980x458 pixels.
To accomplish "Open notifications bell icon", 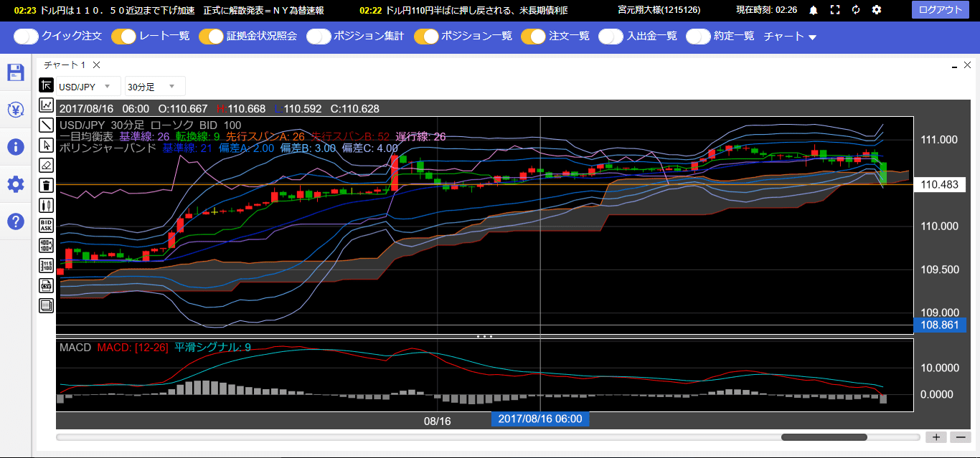I will (814, 10).
